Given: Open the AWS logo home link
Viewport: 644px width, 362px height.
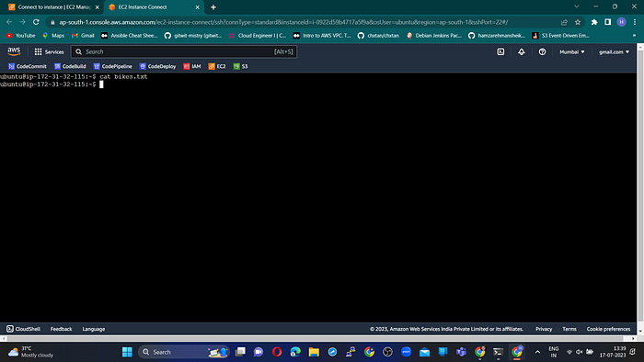Looking at the screenshot, I should (x=14, y=51).
